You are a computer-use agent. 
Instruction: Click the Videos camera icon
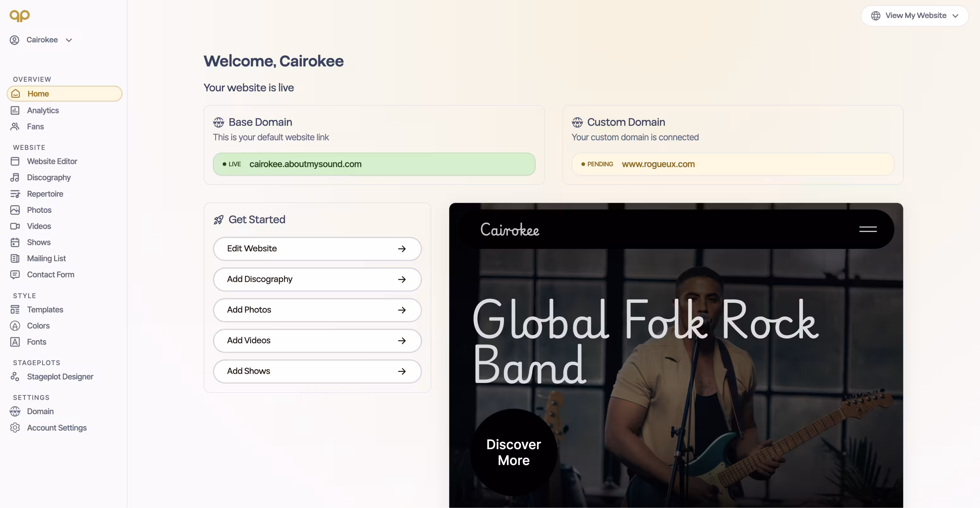[15, 226]
